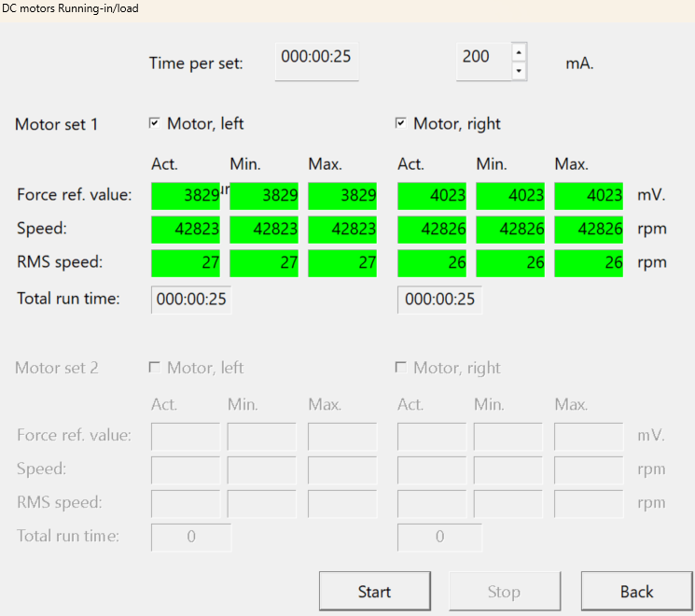Screen dimensions: 695x616
Task: Click Motor set 2 left Max. RMS speed field
Action: coord(342,504)
